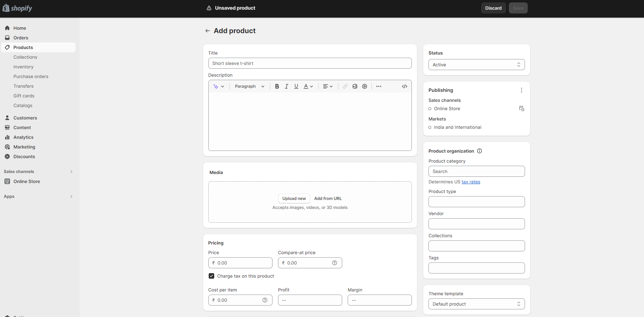The image size is (644, 317).
Task: Go back using the arrow beside Add product
Action: pyautogui.click(x=208, y=31)
